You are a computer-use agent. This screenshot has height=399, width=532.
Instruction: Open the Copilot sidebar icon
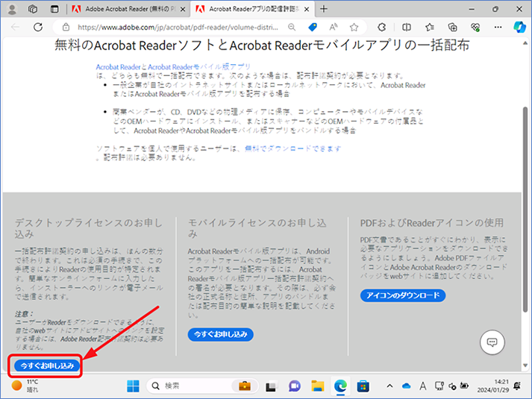point(519,27)
